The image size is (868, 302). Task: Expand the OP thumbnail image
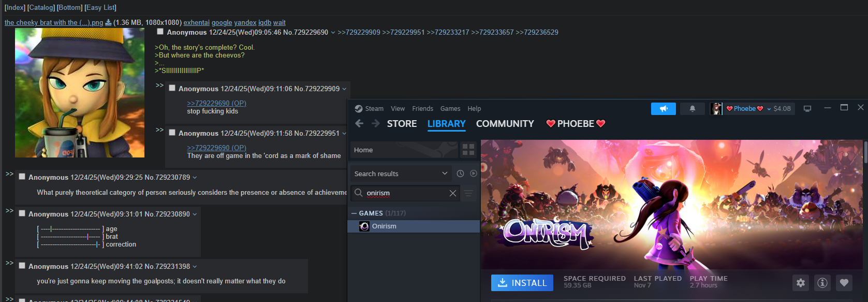pyautogui.click(x=80, y=93)
